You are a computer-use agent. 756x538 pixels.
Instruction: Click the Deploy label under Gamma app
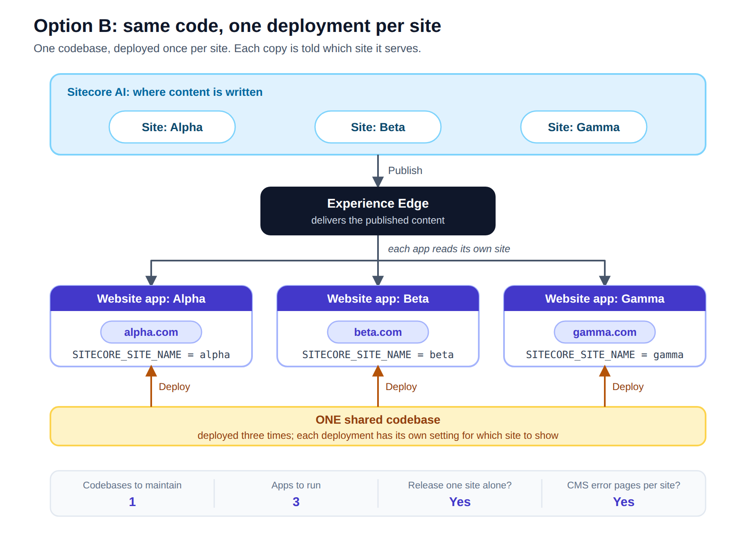point(628,387)
